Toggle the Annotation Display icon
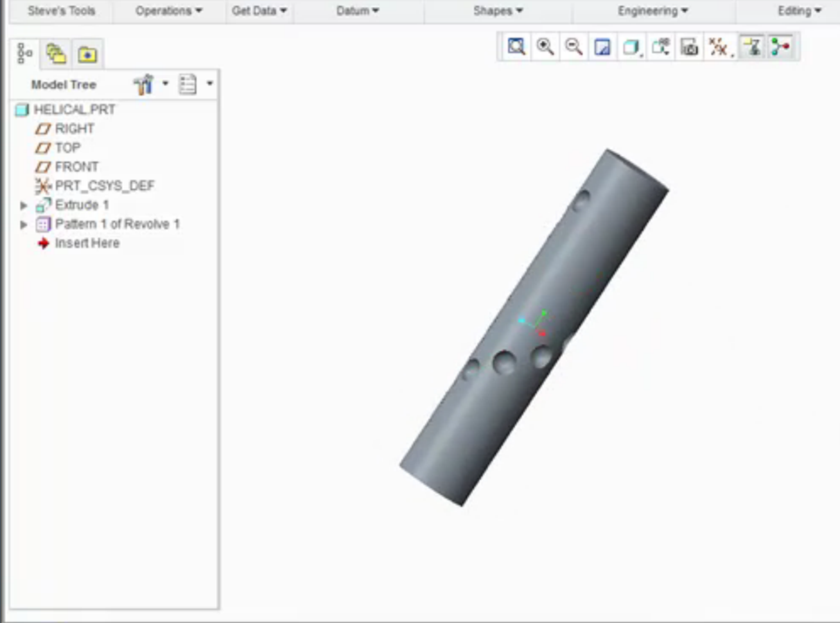Screen dimensions: 840x623 pos(752,47)
